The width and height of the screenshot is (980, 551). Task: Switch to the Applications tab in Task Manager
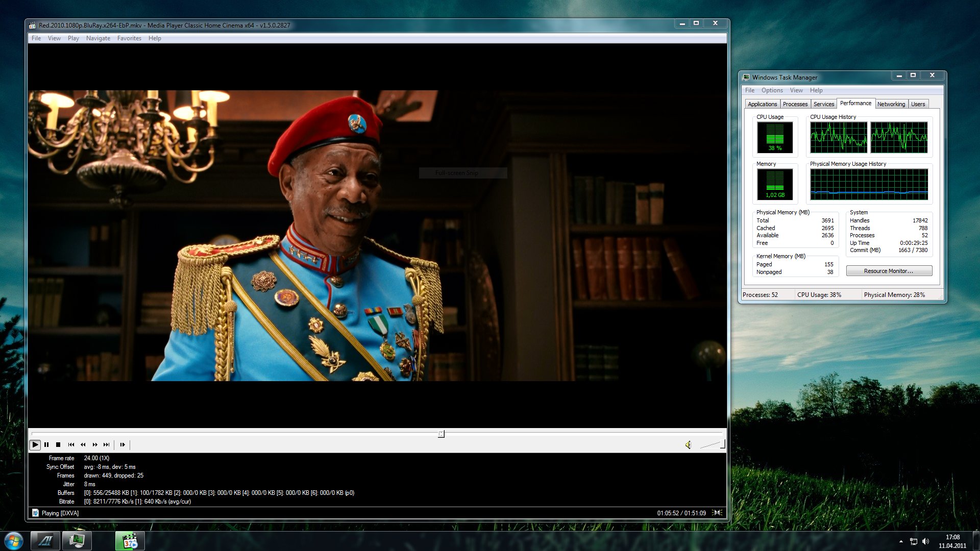(763, 104)
